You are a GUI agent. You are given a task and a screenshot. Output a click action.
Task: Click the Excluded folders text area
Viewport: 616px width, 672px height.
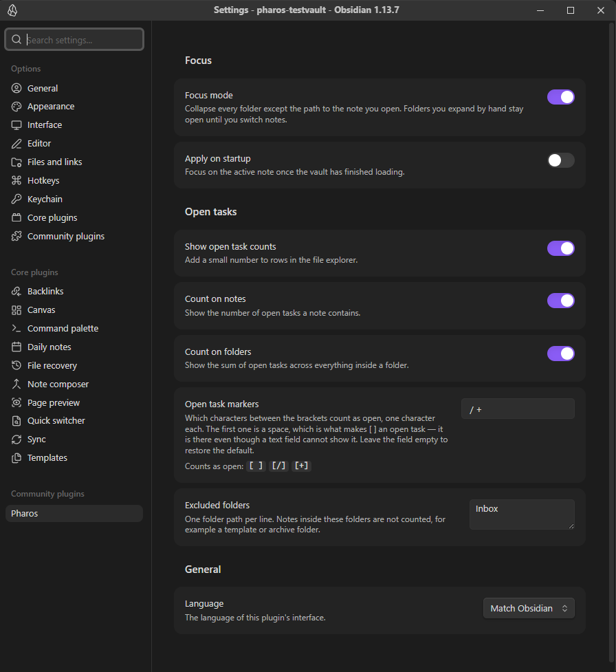[522, 514]
